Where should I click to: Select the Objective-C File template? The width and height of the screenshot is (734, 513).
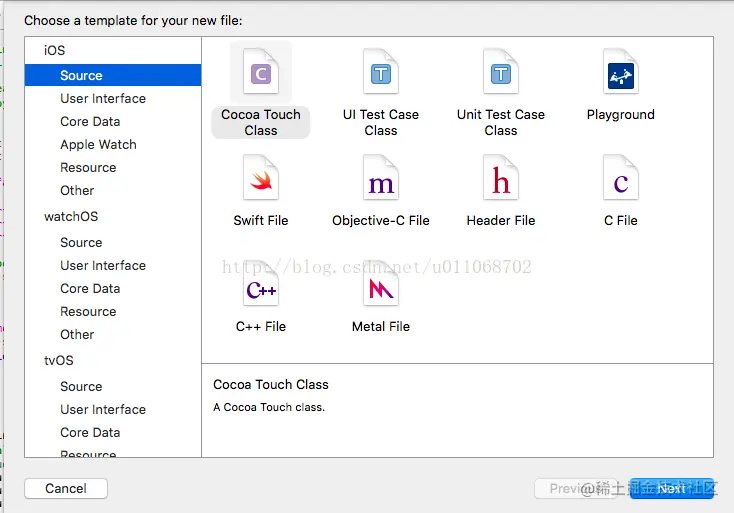pos(381,178)
